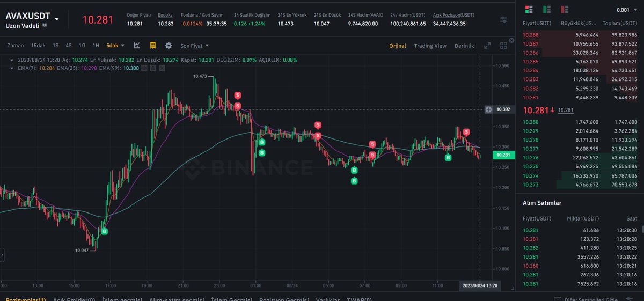644x301 pixels.
Task: Switch to Orjinal chart tab
Action: pos(398,46)
